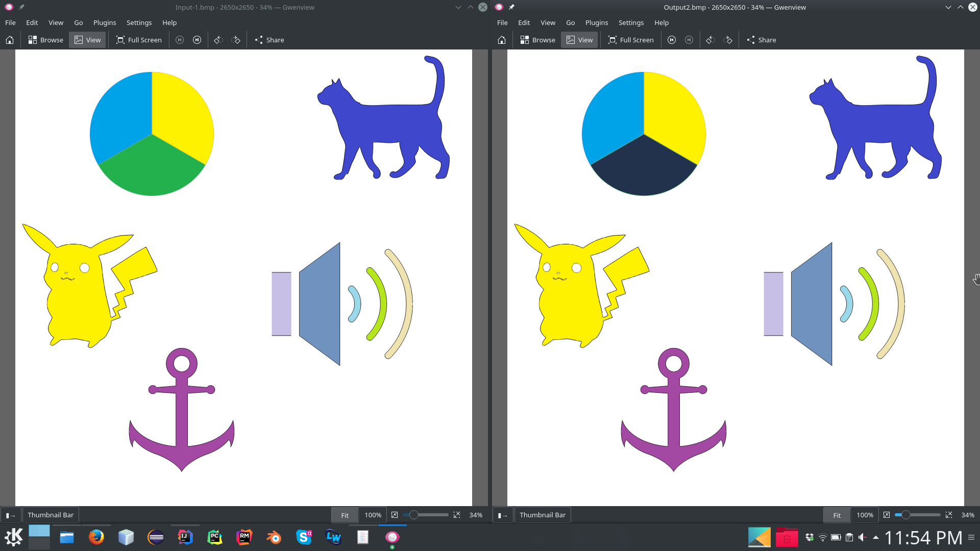Click the Gwenview task icon in the taskbar
The width and height of the screenshot is (980, 551).
coord(392,537)
